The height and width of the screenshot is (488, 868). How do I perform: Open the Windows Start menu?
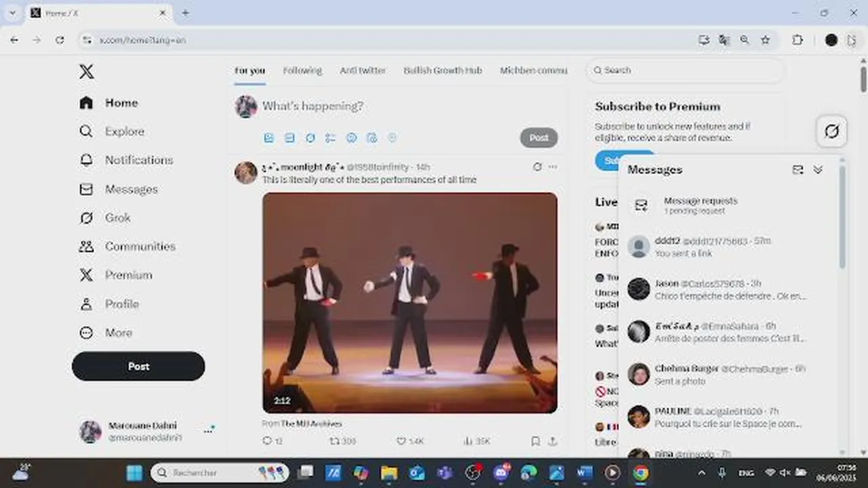click(x=134, y=472)
